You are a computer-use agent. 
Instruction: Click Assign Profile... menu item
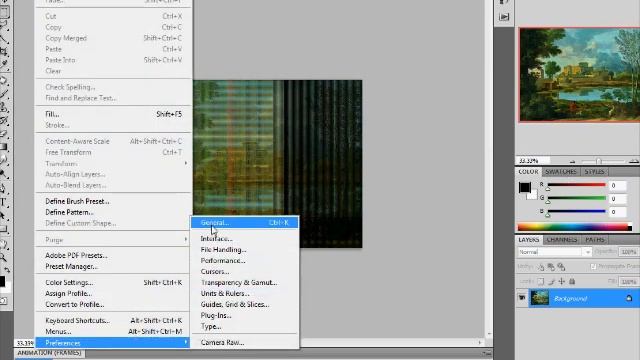point(69,293)
